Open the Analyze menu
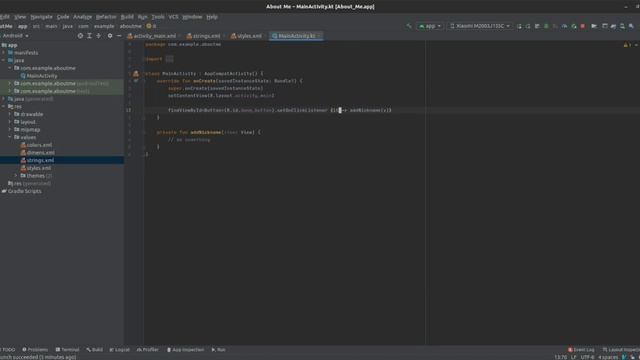Screen dimensions: 640x360 pos(82,17)
